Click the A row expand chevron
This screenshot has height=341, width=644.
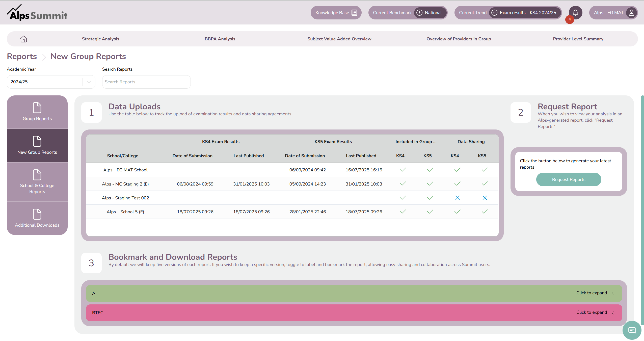613,293
